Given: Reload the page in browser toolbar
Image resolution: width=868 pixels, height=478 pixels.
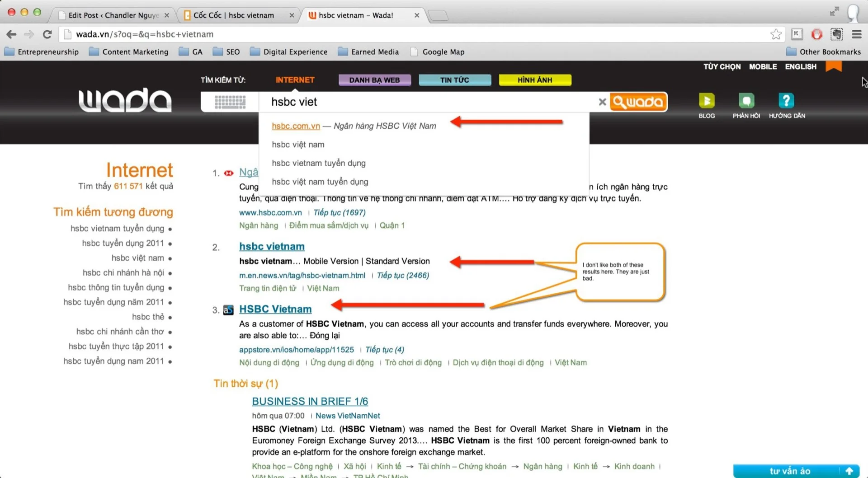Looking at the screenshot, I should (x=47, y=34).
